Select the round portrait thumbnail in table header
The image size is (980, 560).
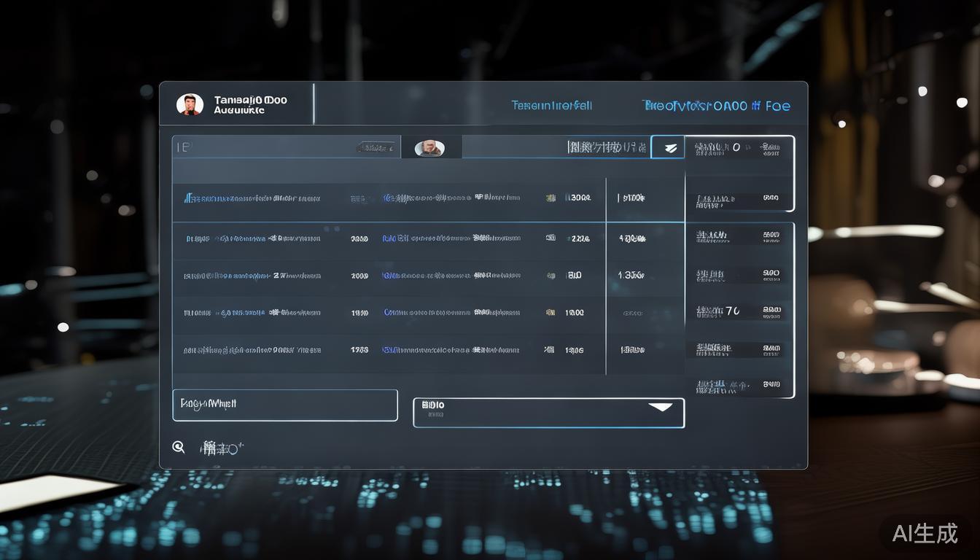[x=429, y=148]
